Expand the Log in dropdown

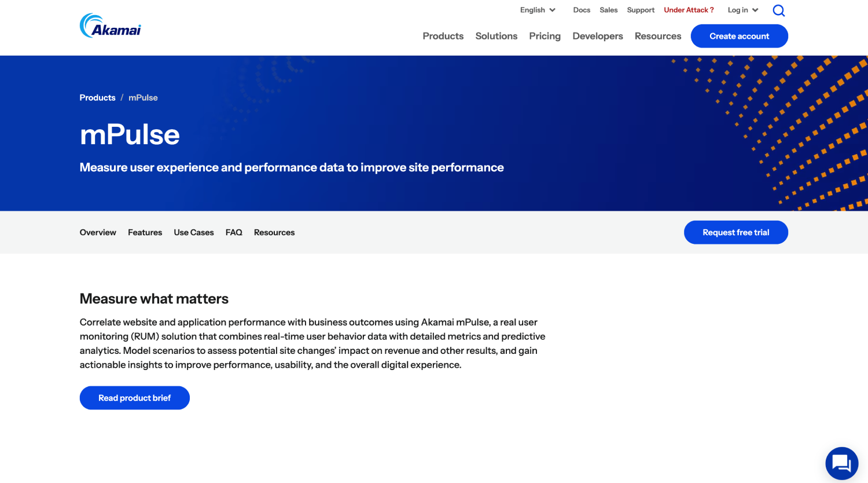point(743,10)
